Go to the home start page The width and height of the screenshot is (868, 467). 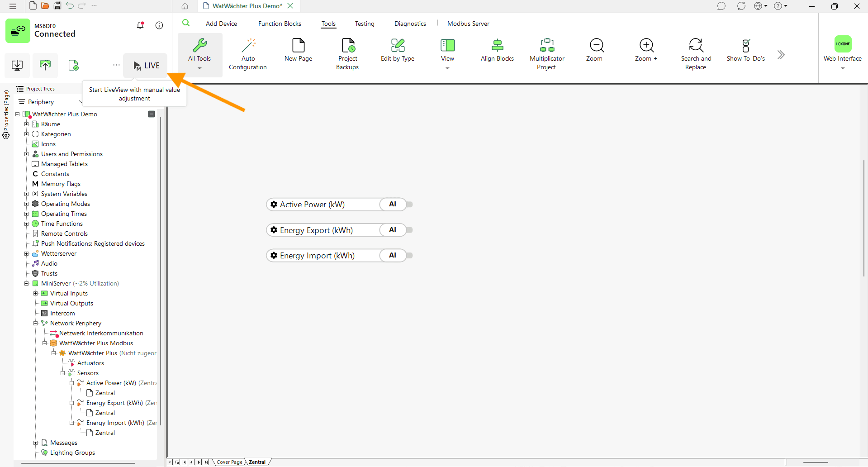(185, 6)
